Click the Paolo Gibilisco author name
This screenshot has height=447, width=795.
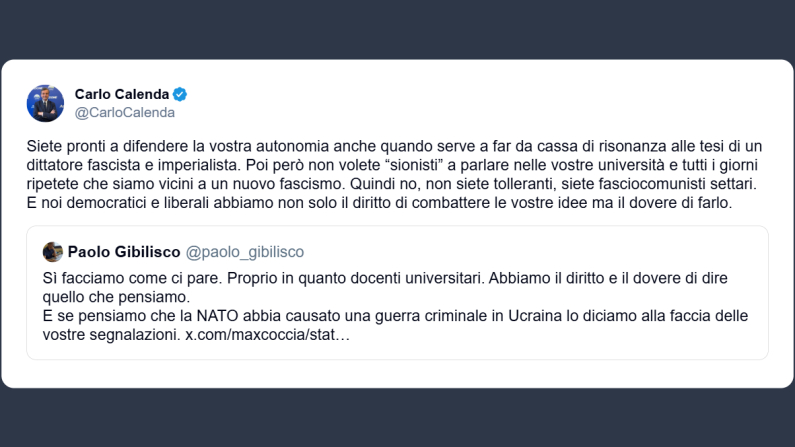coord(122,252)
